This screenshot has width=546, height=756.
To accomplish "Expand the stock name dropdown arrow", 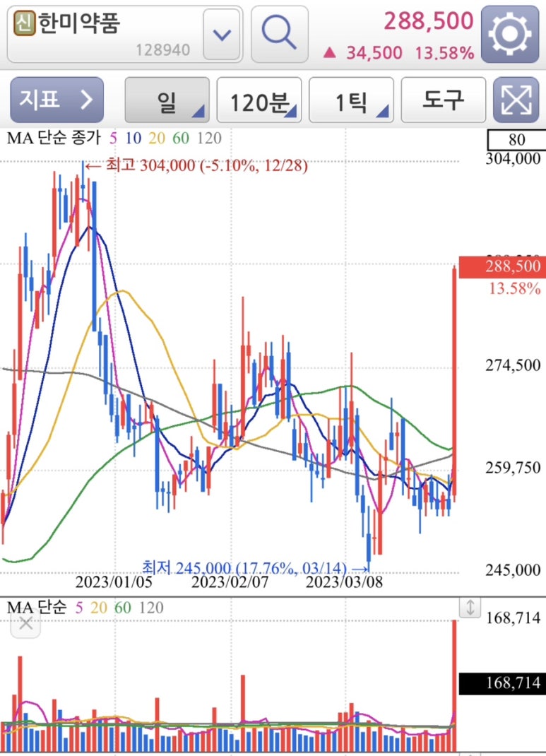I will pos(222,35).
